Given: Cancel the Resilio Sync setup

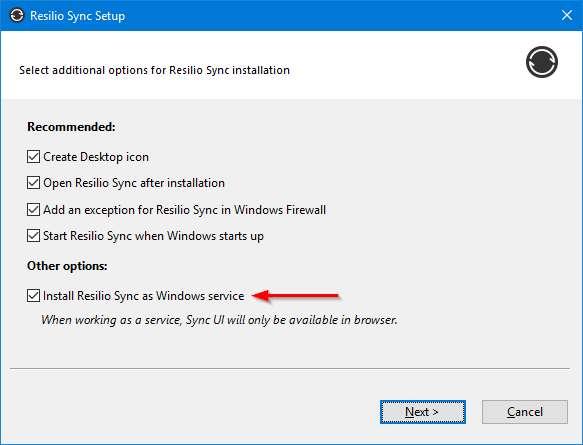Looking at the screenshot, I should point(525,412).
